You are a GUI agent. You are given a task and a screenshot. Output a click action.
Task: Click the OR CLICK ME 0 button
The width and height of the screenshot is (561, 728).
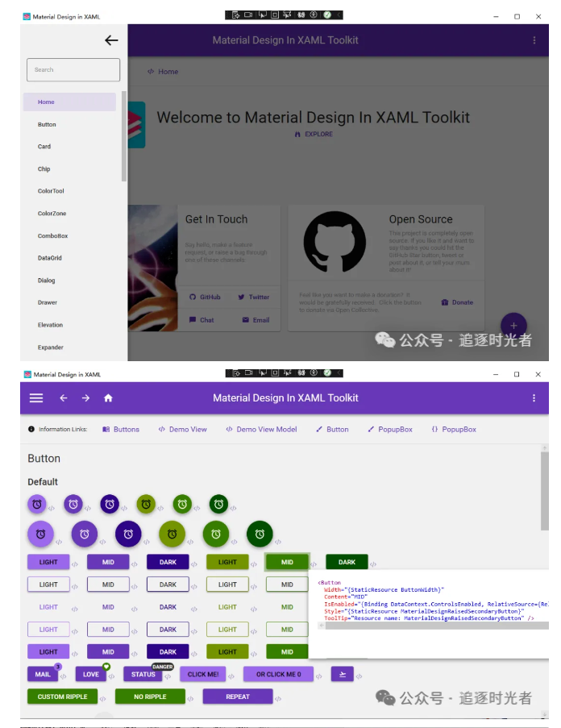tap(278, 674)
